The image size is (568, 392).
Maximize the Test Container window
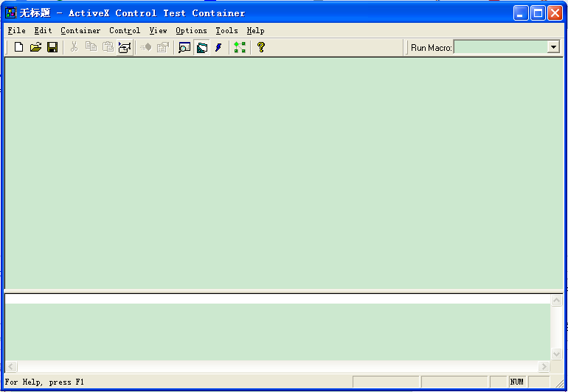tap(538, 13)
